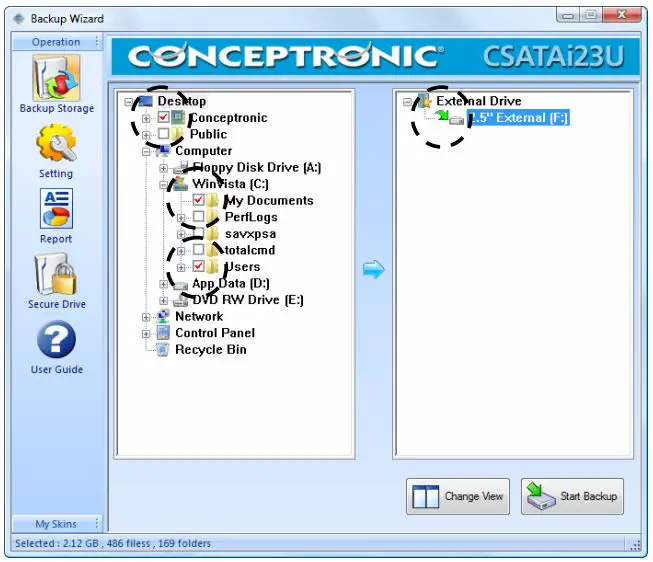Click the Change View button
Image resolution: width=653 pixels, height=562 pixels.
tap(458, 496)
